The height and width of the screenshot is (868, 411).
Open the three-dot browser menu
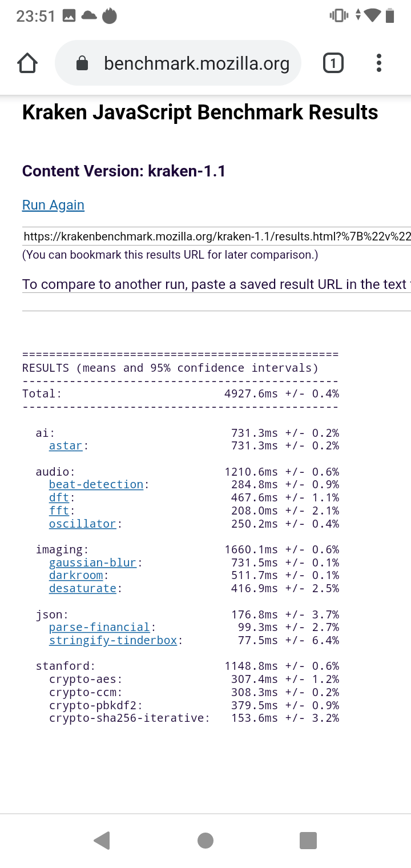[379, 63]
